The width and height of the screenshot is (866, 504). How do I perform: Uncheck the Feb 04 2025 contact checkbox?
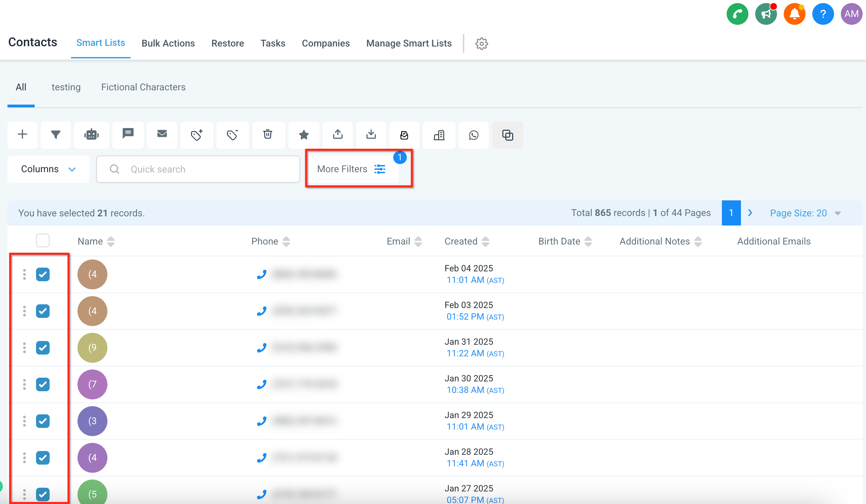pos(42,274)
